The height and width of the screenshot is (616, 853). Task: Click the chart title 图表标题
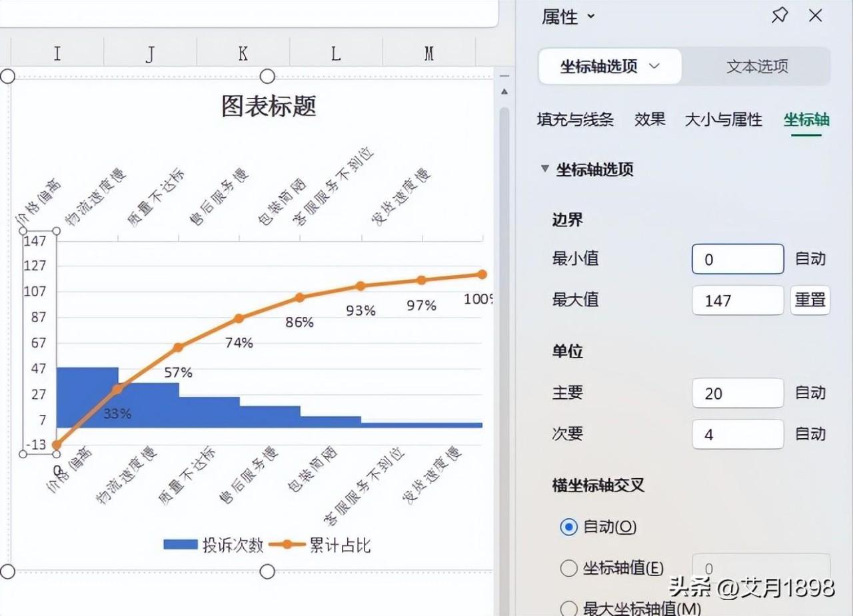[x=269, y=106]
